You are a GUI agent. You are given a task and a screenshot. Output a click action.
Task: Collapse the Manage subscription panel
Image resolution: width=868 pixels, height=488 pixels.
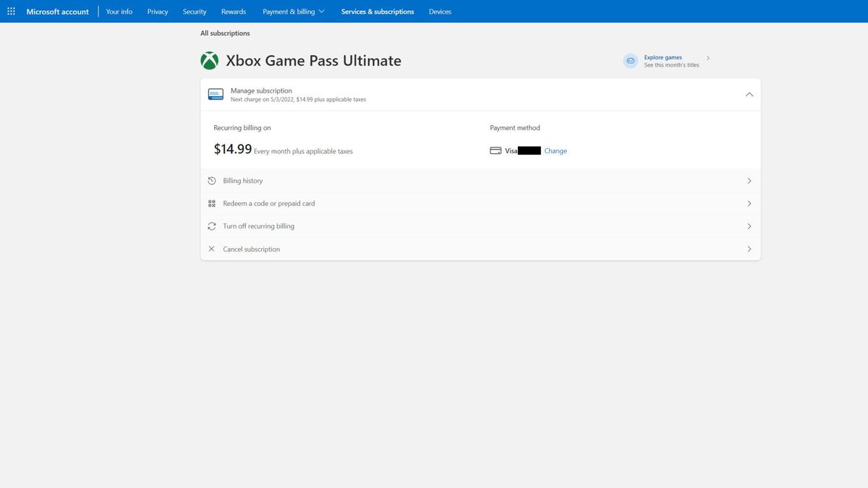tap(747, 93)
